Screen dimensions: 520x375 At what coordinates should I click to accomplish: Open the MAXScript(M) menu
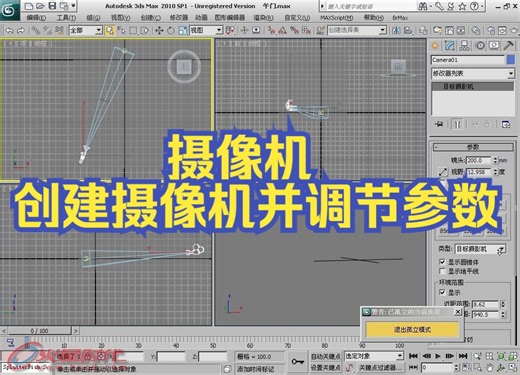tap(337, 18)
